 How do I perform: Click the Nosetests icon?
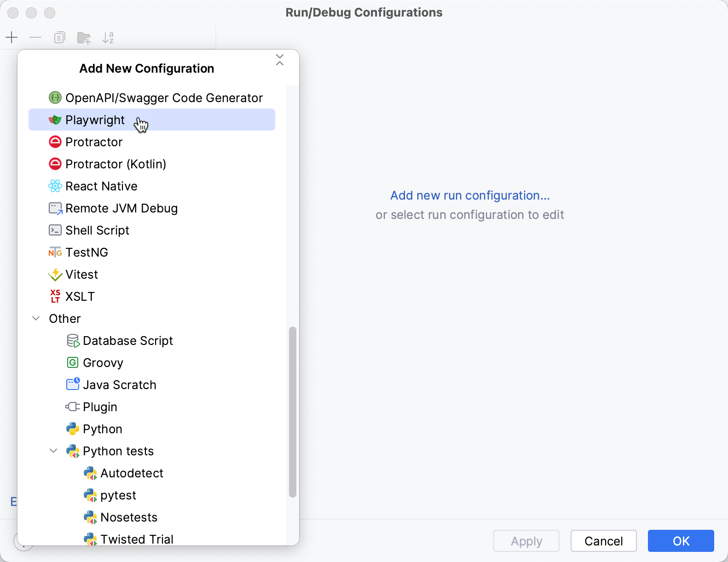[x=91, y=517]
